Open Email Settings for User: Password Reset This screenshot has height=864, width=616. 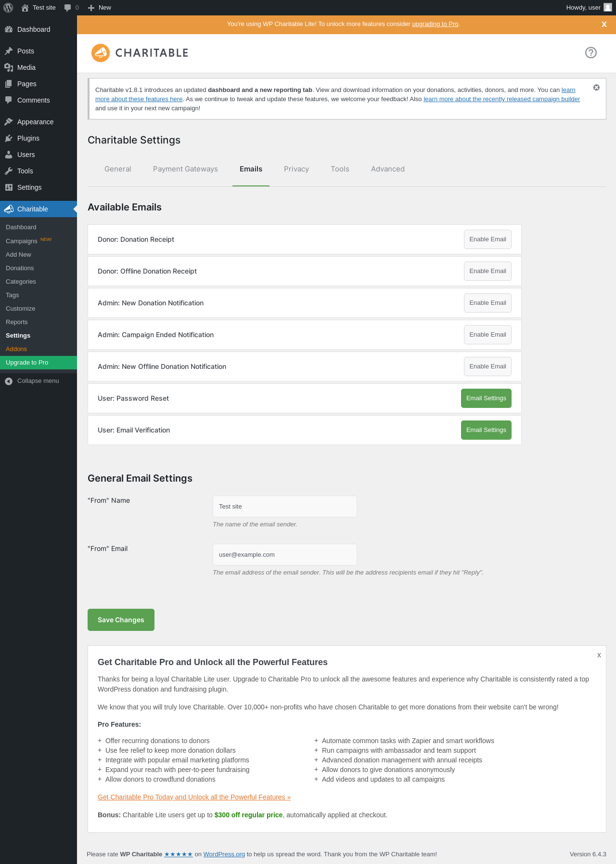click(x=486, y=398)
